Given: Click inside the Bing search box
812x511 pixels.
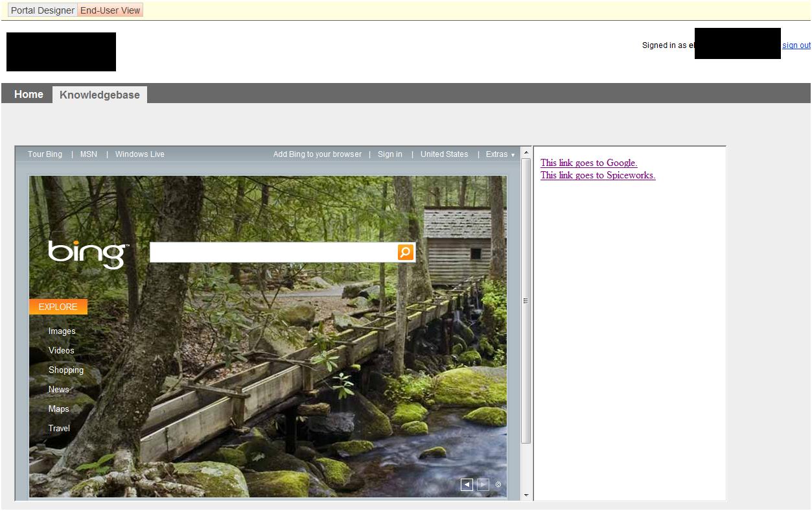Looking at the screenshot, I should tap(272, 252).
